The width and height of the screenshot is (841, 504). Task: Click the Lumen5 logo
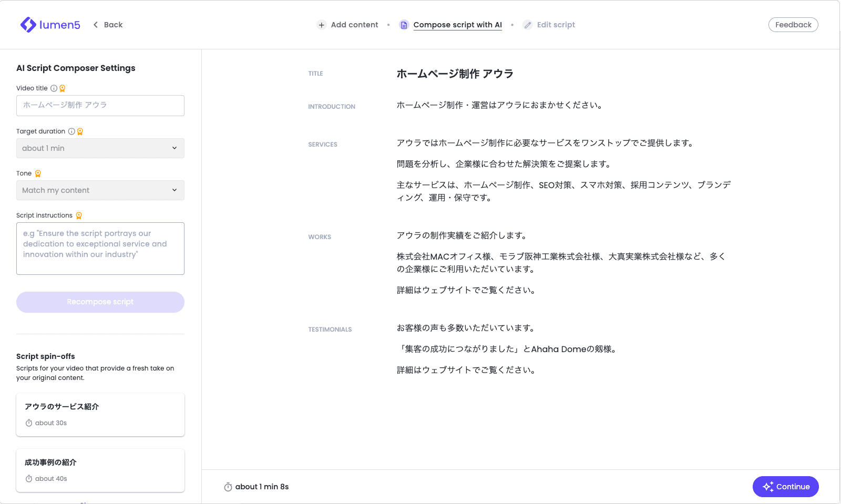pyautogui.click(x=50, y=25)
